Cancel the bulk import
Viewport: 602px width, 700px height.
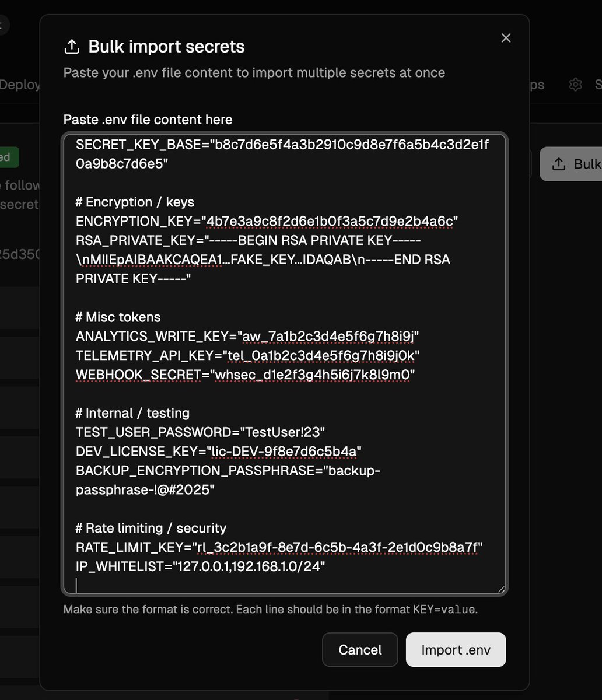[360, 649]
